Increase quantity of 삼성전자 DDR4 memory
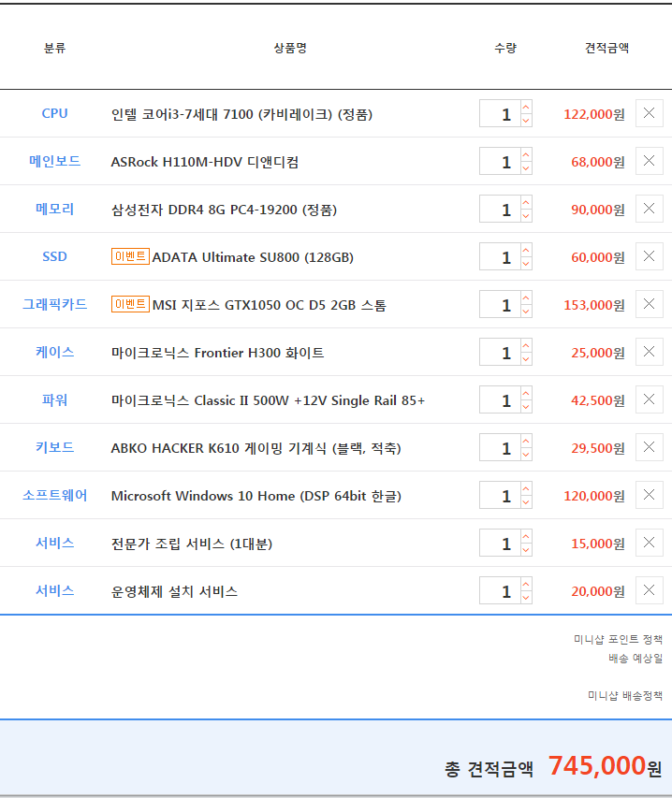The width and height of the screenshot is (672, 798). 526,203
